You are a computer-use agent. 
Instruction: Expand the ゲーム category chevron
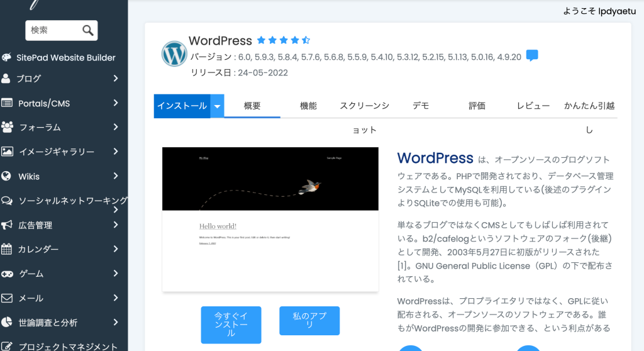click(x=116, y=274)
